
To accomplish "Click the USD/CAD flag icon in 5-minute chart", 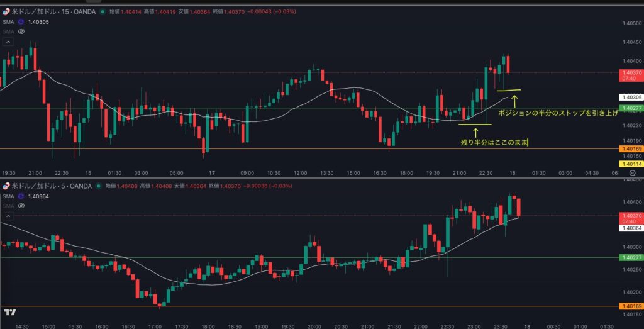I will [6, 186].
